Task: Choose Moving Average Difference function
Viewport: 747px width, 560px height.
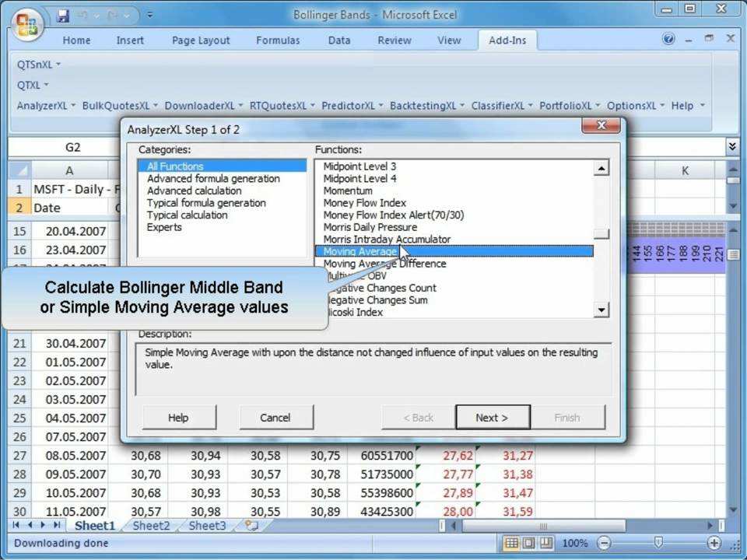Action: pos(384,264)
